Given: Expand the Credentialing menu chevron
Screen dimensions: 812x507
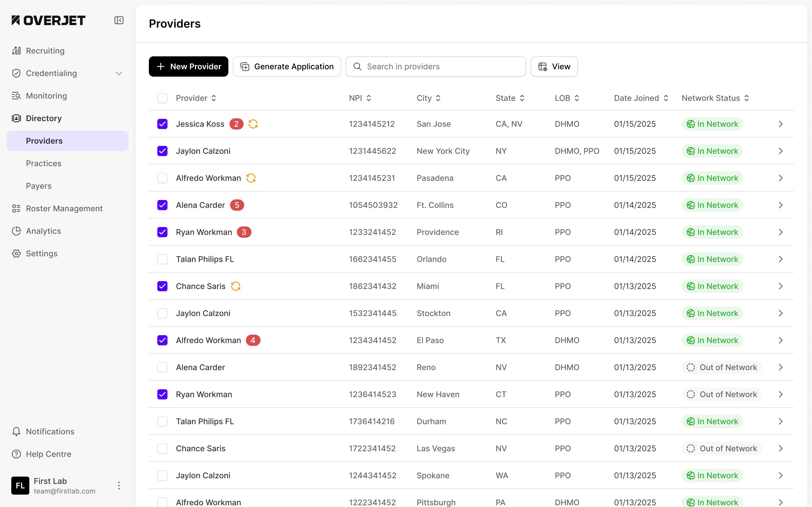Looking at the screenshot, I should click(x=119, y=74).
